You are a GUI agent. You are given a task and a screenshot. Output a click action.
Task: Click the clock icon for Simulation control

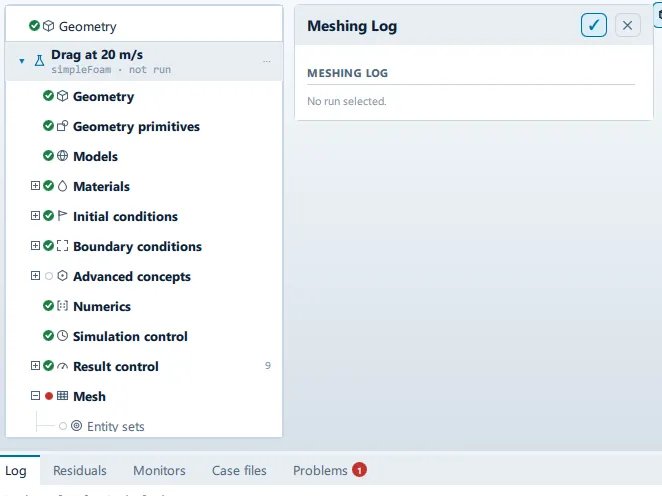tap(62, 336)
